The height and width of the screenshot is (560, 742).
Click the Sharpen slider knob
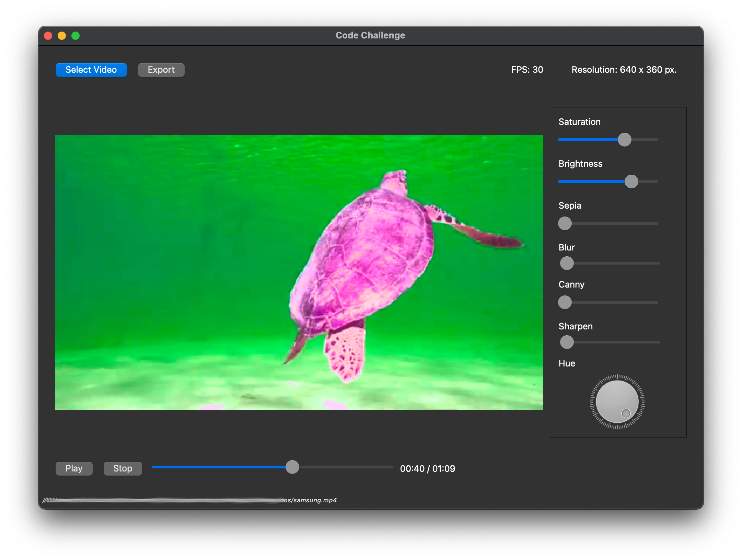(x=567, y=342)
